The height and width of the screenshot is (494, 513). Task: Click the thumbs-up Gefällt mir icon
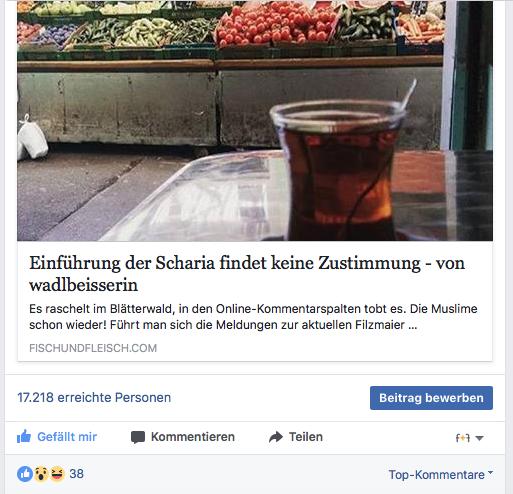[24, 436]
